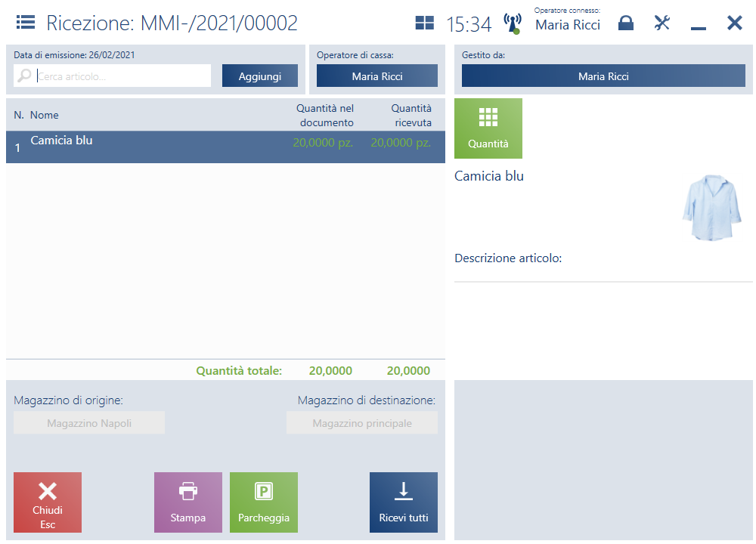Click received quantity 20,0000 pz. in row
This screenshot has height=544, width=756.
pyautogui.click(x=401, y=143)
